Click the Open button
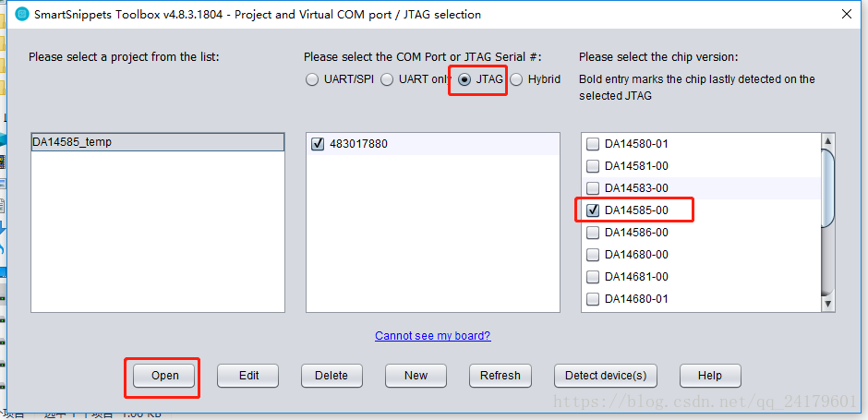 pyautogui.click(x=164, y=376)
